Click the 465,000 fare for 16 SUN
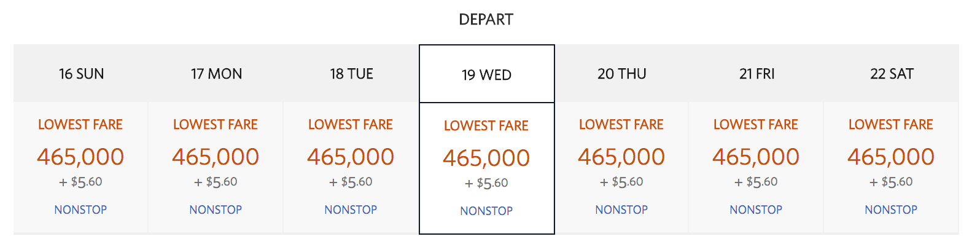 (80, 157)
